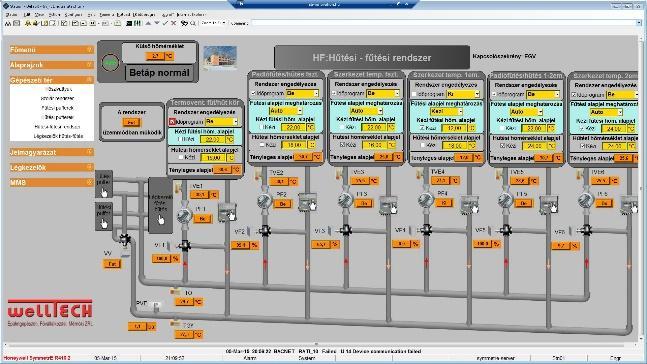Toggle Kézi cooling checkbox in Termovent panel

(x=180, y=157)
